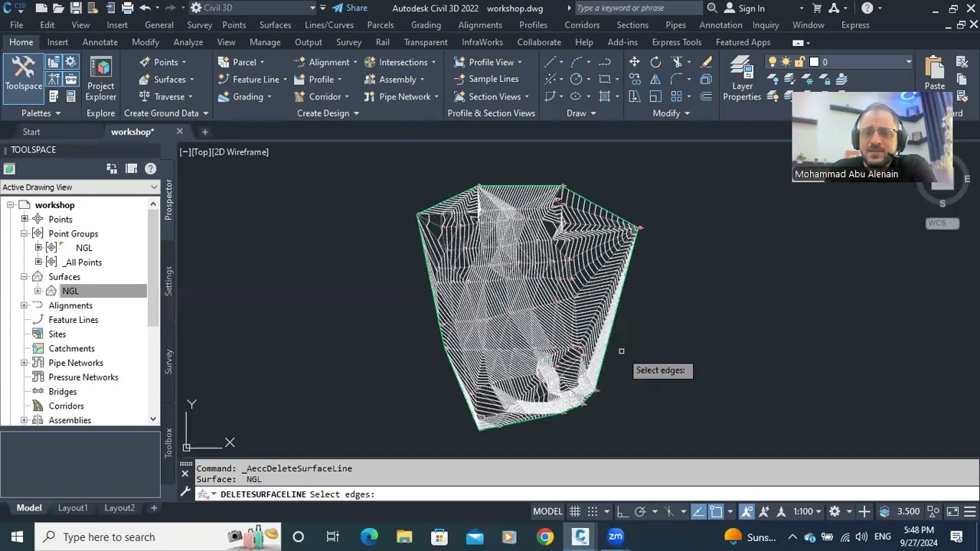Click the help search keyword field

638,8
